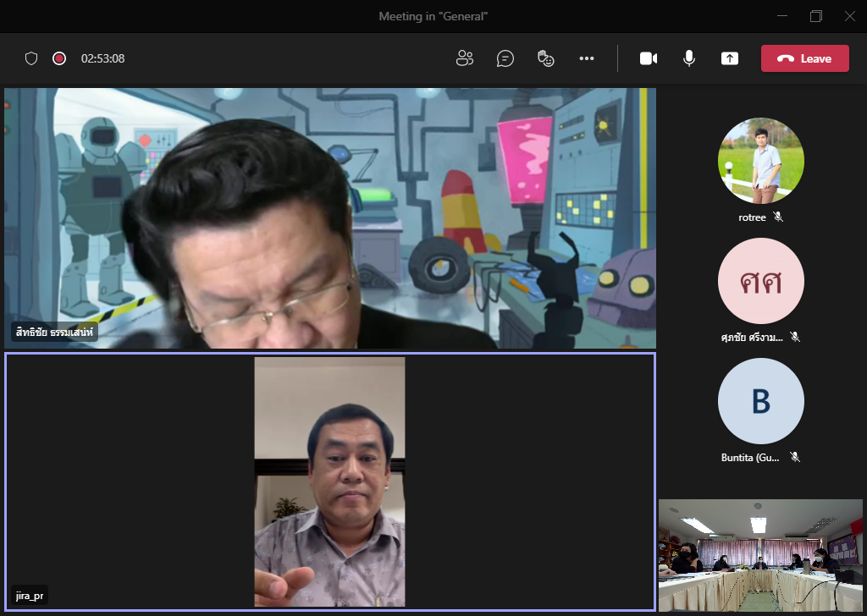867x616 pixels.
Task: Select the top video with robot background
Action: (330, 218)
